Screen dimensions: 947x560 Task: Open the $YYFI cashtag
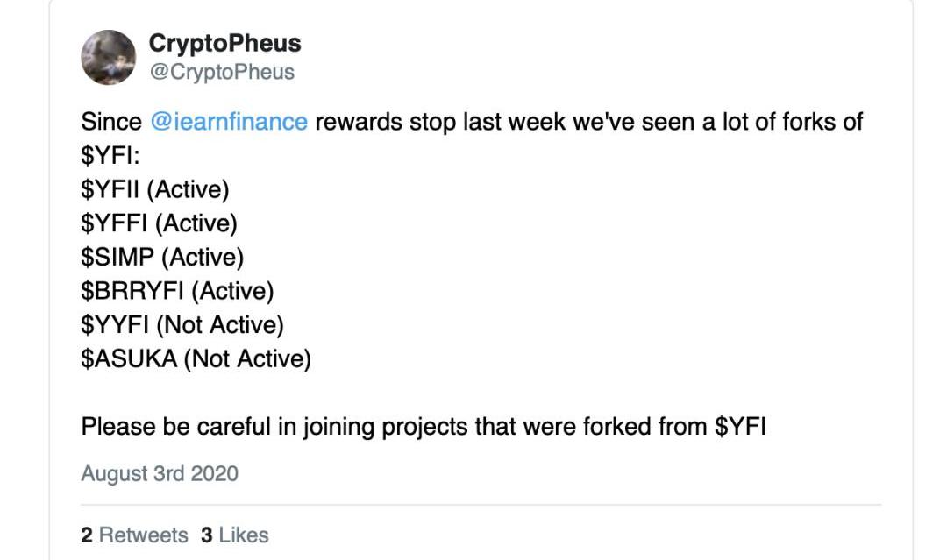tap(114, 325)
